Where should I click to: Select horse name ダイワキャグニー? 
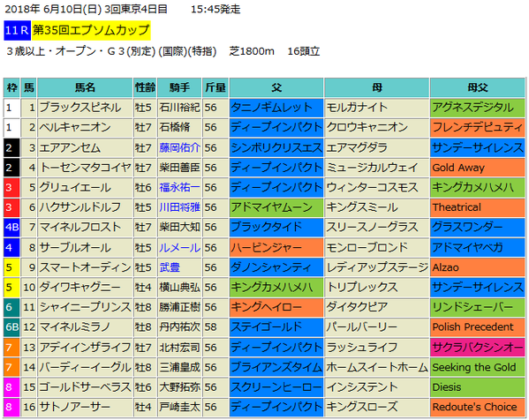[80, 288]
